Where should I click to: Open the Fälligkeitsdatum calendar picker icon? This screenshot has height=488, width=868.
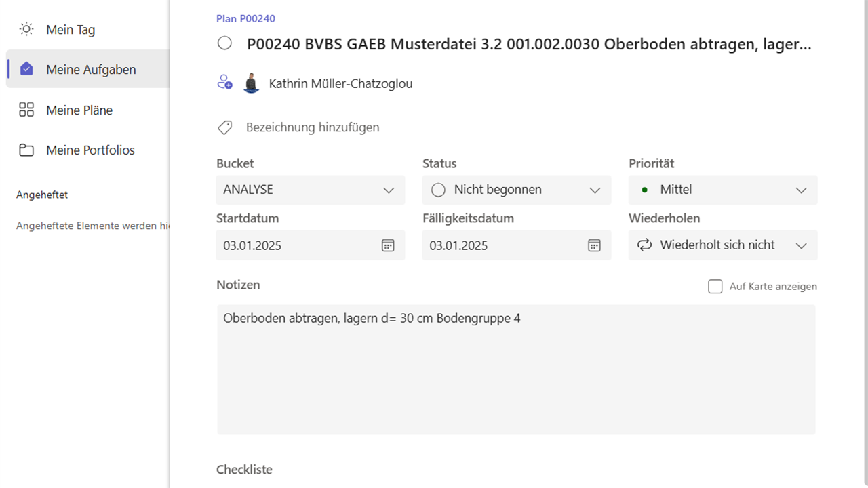(x=594, y=245)
